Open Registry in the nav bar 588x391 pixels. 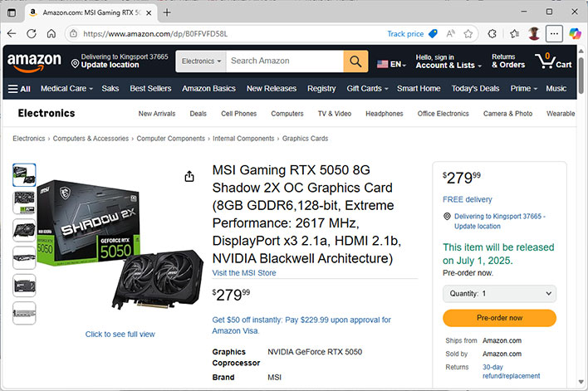point(321,89)
